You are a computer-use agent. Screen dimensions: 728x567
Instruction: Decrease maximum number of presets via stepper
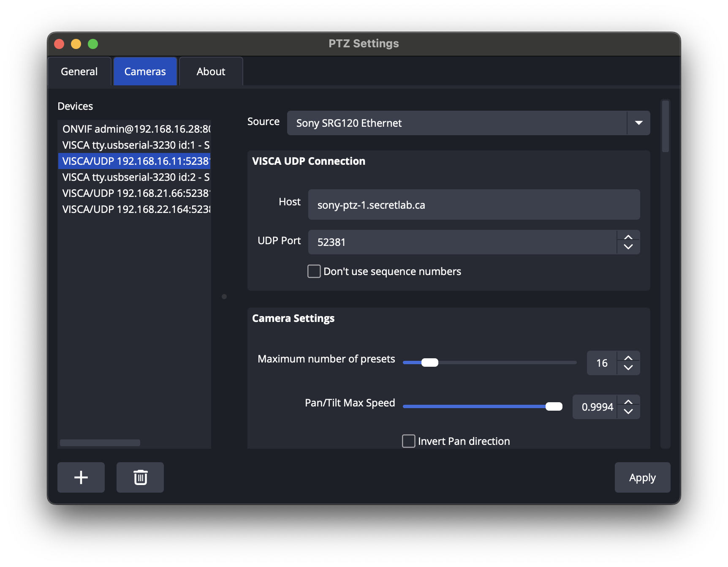[628, 368]
